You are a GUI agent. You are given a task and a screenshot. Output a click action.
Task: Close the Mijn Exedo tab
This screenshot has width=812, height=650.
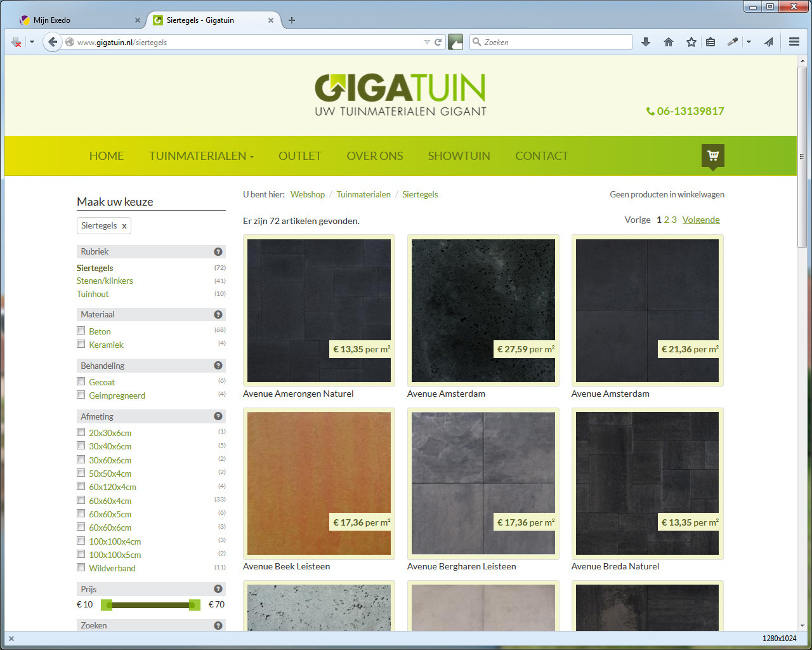[x=138, y=20]
